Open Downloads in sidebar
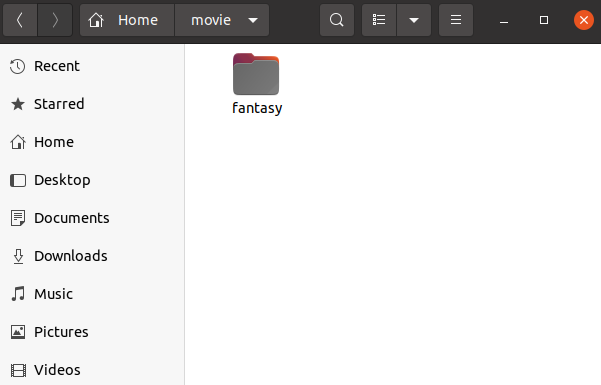This screenshot has width=601, height=385. click(92, 256)
